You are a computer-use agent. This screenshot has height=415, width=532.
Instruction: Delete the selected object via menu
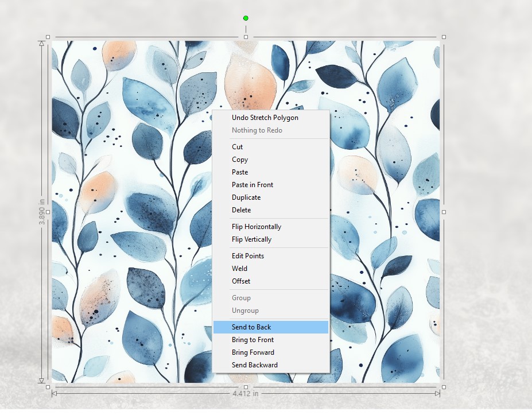click(x=241, y=210)
